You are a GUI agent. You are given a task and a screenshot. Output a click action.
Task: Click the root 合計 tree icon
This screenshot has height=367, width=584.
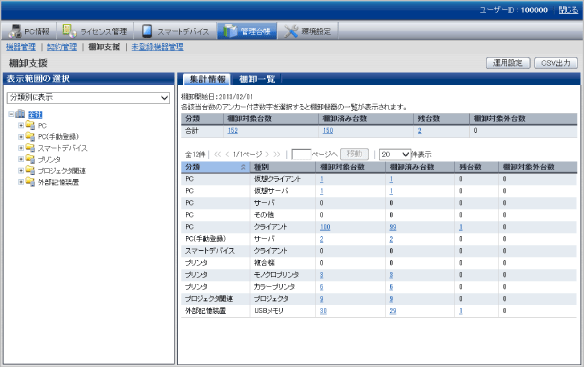(x=20, y=114)
